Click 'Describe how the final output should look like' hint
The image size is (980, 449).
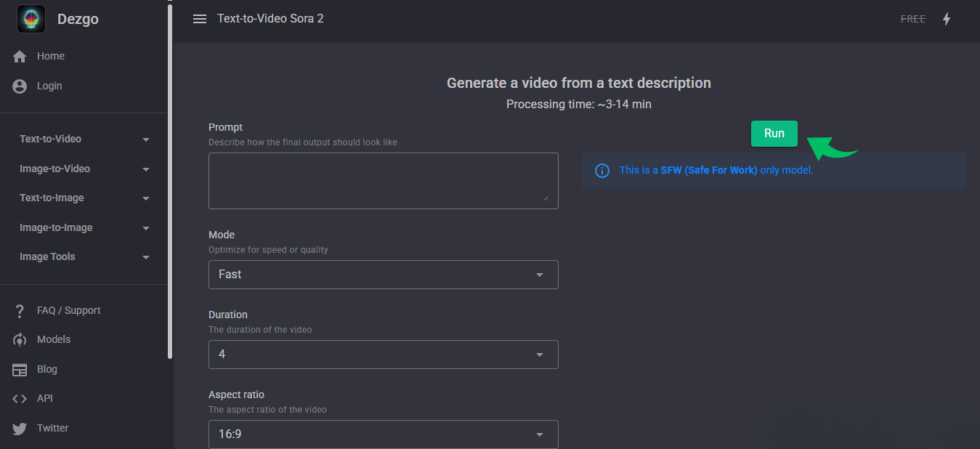point(302,143)
